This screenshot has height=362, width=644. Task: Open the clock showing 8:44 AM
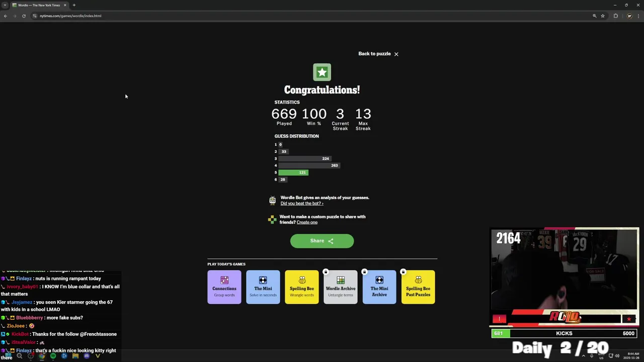click(x=631, y=356)
